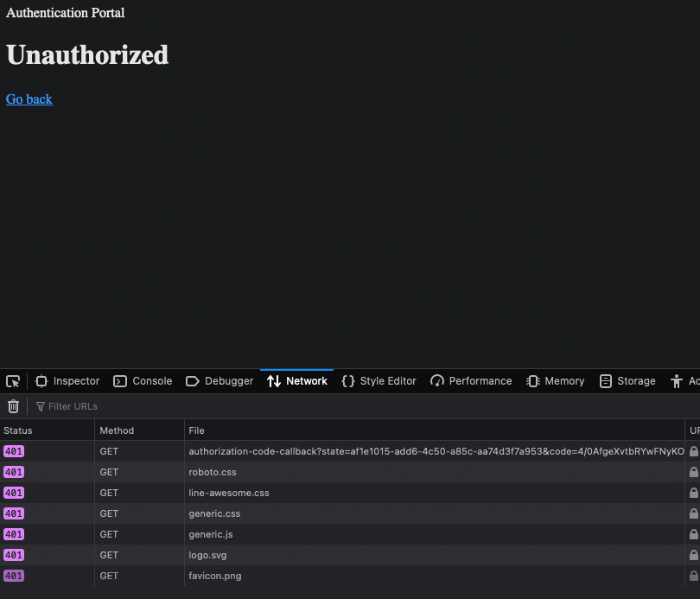This screenshot has width=700, height=599.
Task: Open the Style Editor tab
Action: click(x=378, y=380)
